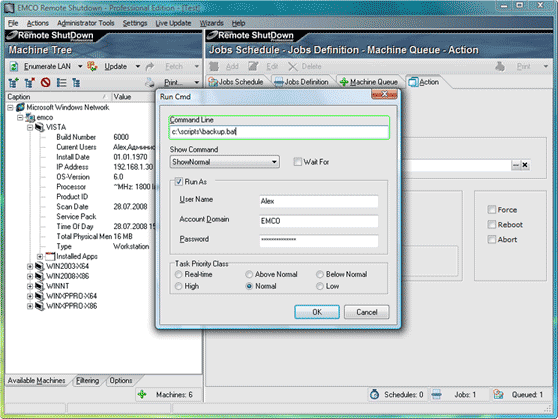Select Low priority radio button
This screenshot has height=419, width=558.
(320, 286)
